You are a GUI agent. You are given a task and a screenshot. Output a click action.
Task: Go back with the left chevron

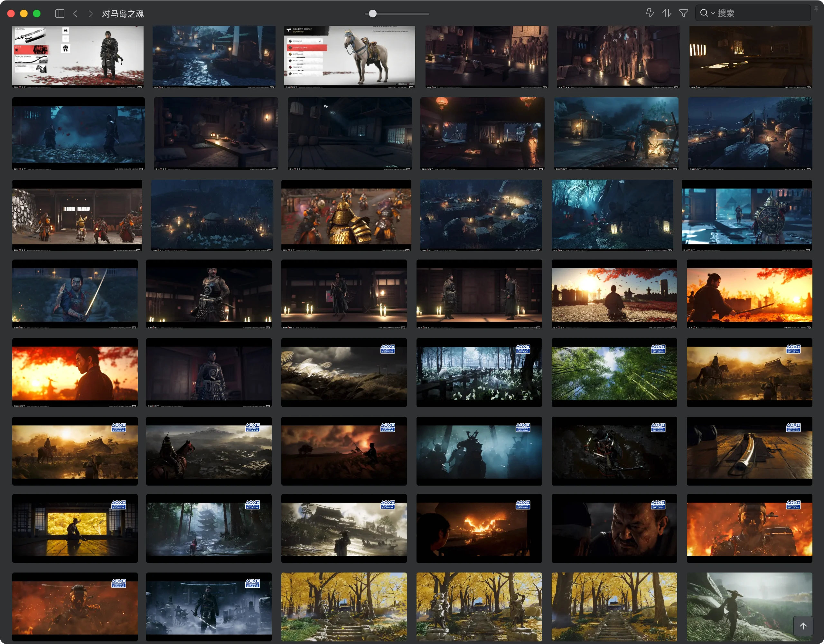pos(75,14)
